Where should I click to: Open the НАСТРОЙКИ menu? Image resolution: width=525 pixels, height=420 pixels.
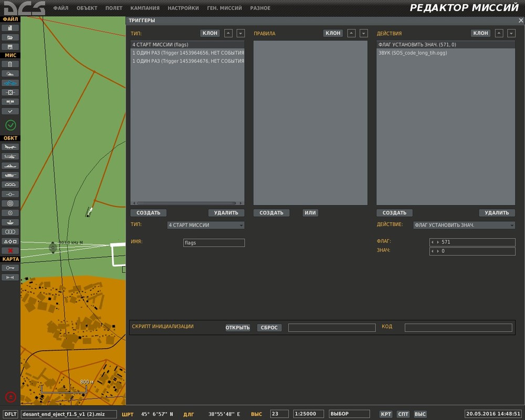pos(183,8)
